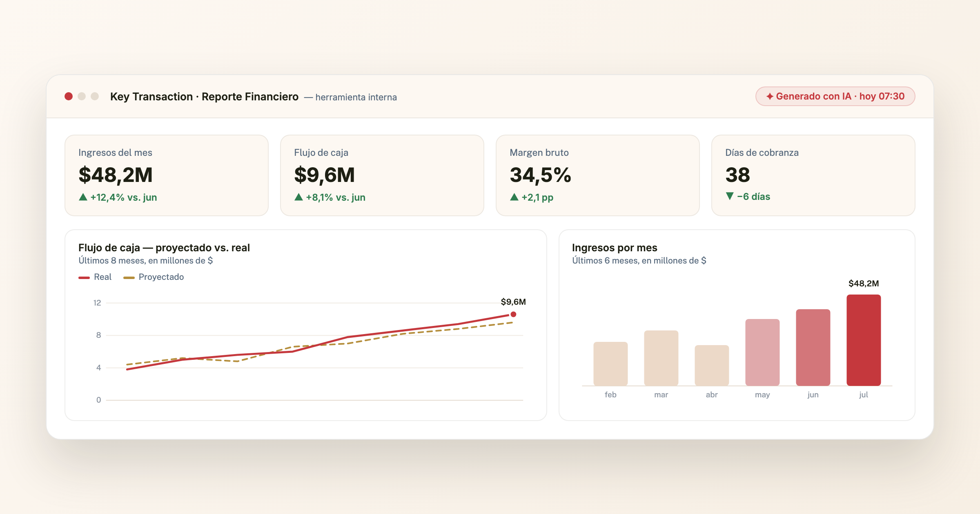This screenshot has height=514, width=980.
Task: Click the red Real legend swatch
Action: (84, 277)
